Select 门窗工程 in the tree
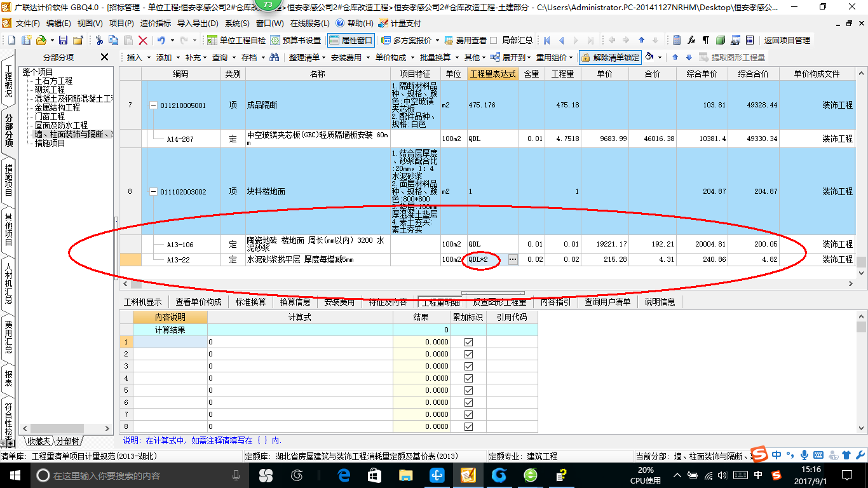The width and height of the screenshot is (868, 488). point(50,117)
